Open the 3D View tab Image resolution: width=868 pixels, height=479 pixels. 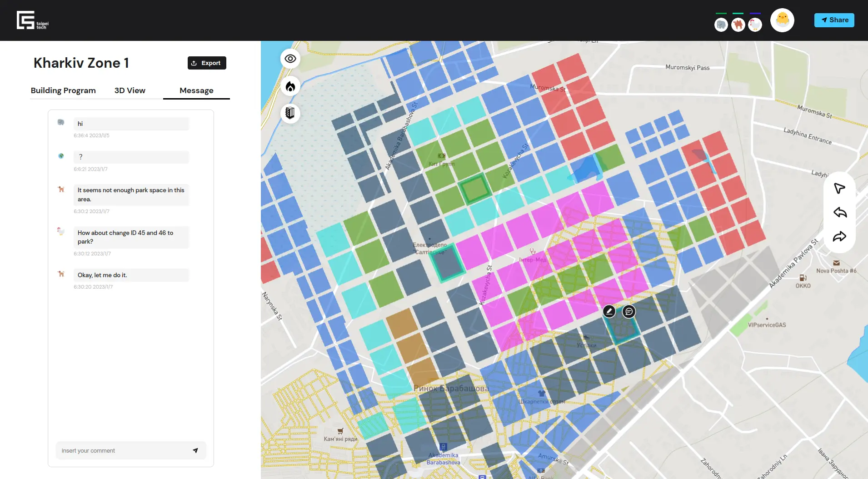click(130, 90)
